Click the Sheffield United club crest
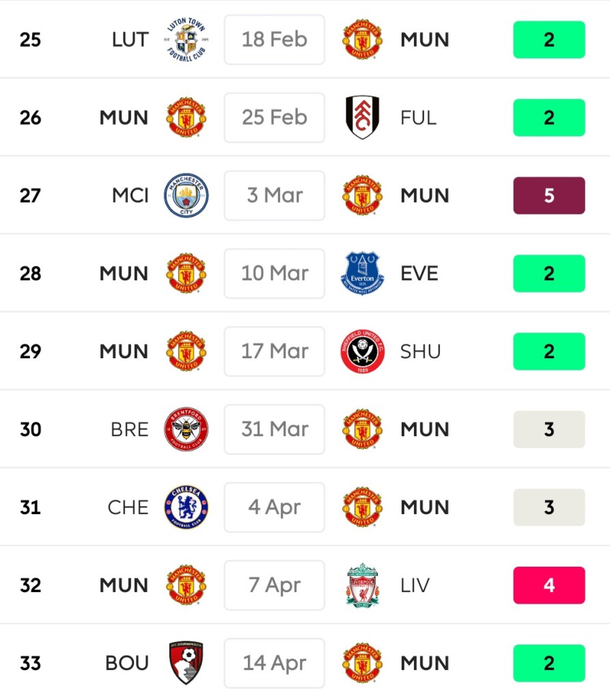Screen dimensions: 610x700 pos(362,351)
